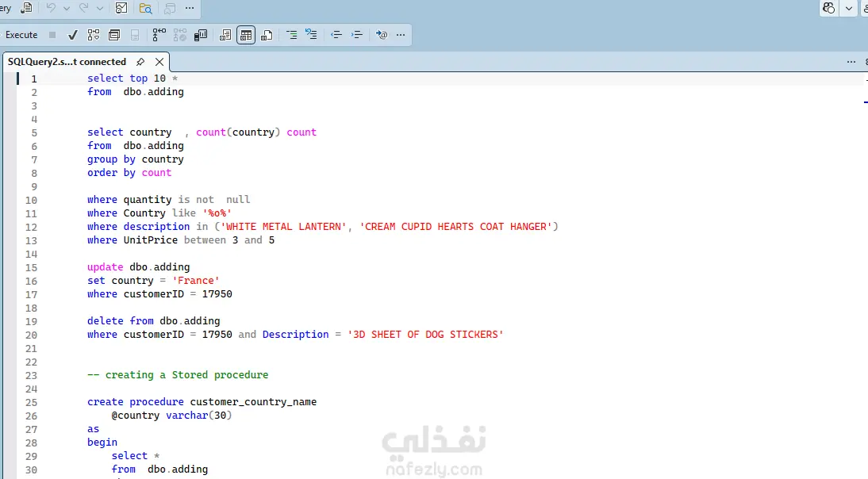Click the New Query script icon
Screen dimensions: 868x479
pos(26,8)
